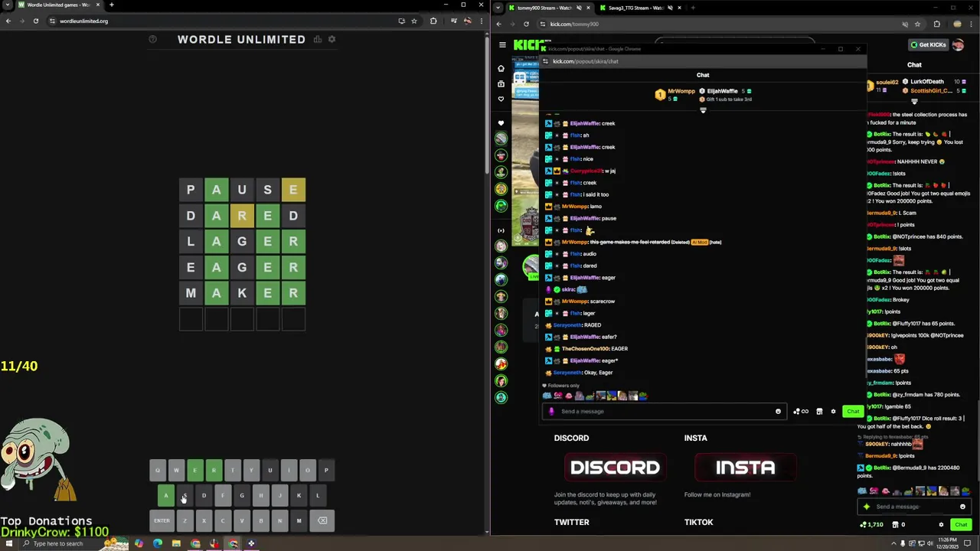This screenshot has width=980, height=551.
Task: Click INSTA banner button
Action: tap(745, 468)
